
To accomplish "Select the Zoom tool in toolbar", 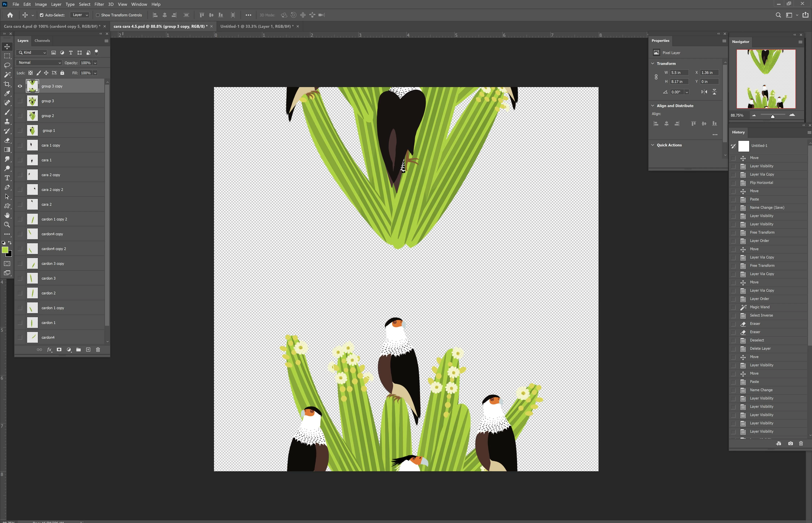I will (7, 225).
